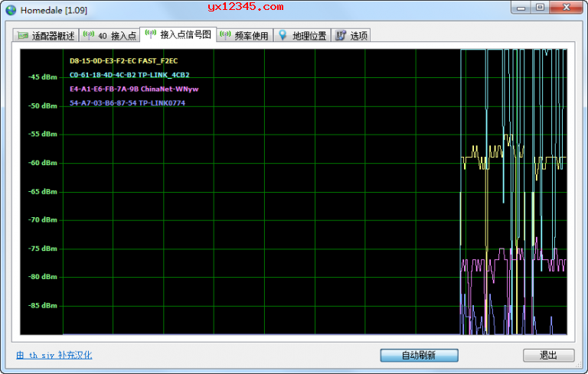The width and height of the screenshot is (588, 374).
Task: Click the options settings icon
Action: click(341, 35)
